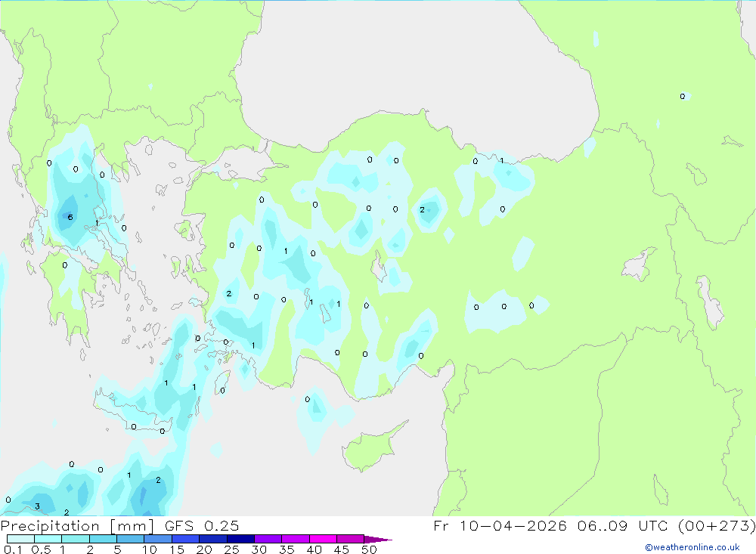Click the 0.1–0.5 mm palest legend swatch
This screenshot has height=554, width=756.
pos(20,539)
